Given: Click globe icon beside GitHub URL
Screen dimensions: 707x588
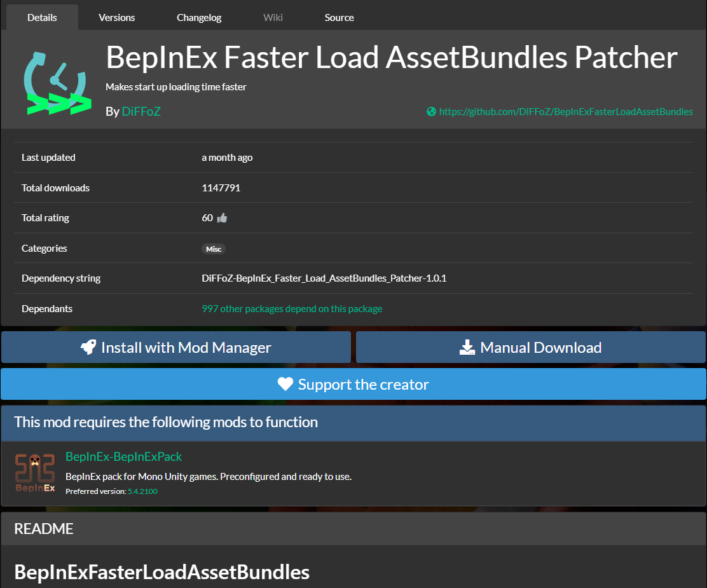Looking at the screenshot, I should coord(431,111).
